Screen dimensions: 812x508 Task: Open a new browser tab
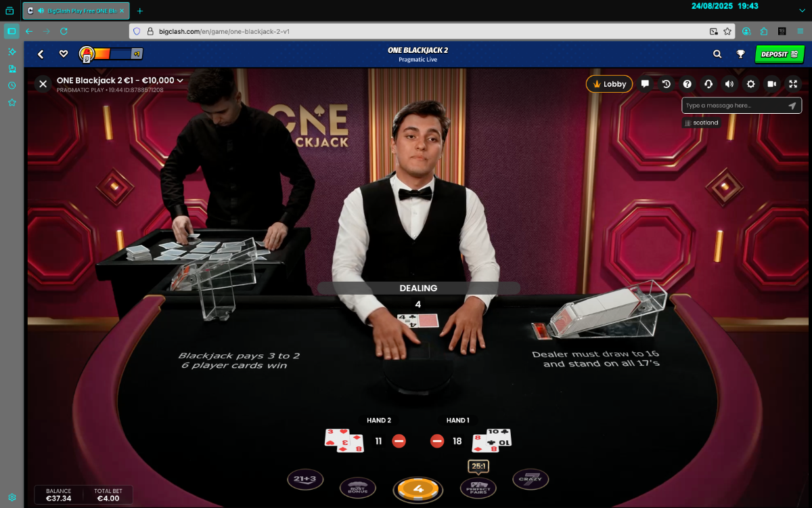coord(140,11)
